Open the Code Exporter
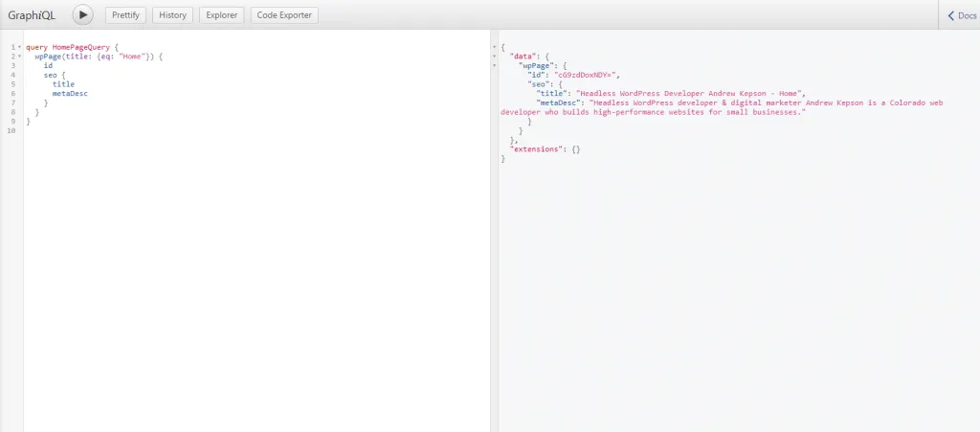 [284, 15]
